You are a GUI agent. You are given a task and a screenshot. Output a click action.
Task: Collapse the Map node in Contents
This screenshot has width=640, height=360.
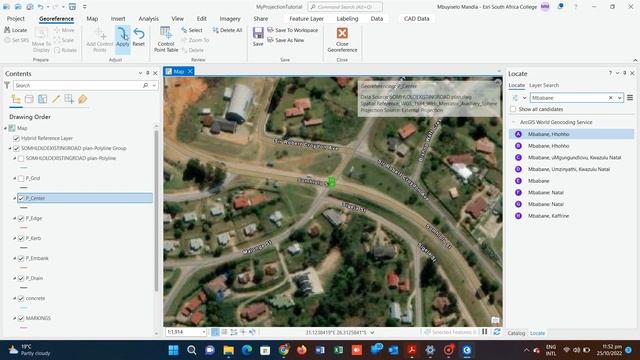click(6, 128)
